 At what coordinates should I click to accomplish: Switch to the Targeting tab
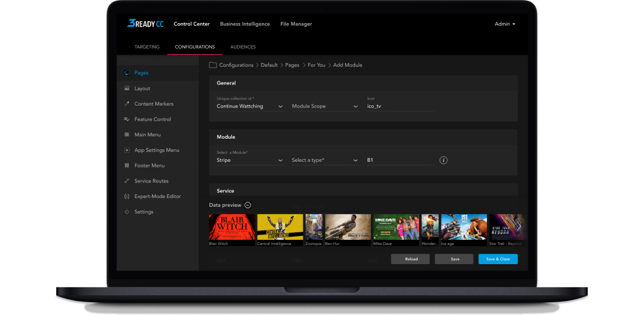point(147,47)
